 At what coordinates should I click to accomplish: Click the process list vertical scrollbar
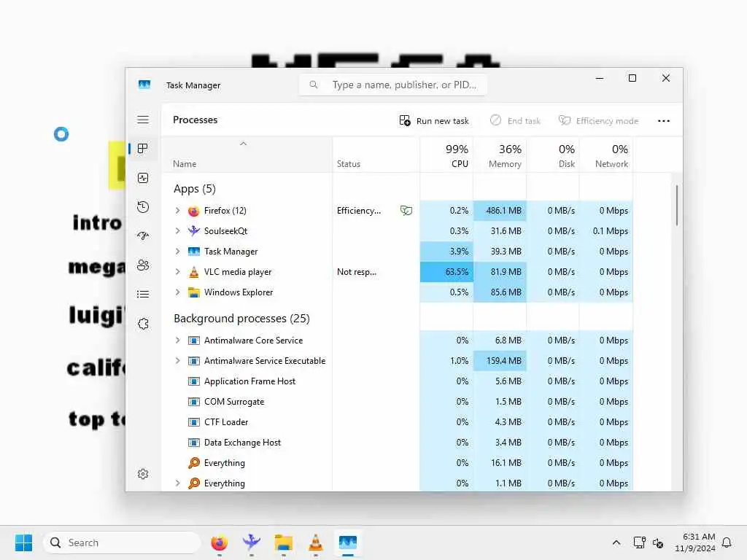click(x=676, y=206)
